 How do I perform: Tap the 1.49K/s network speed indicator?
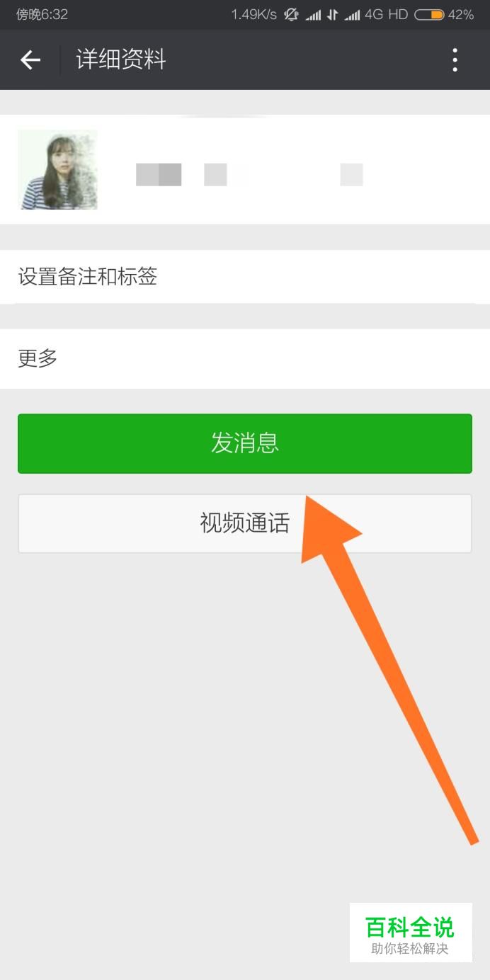(253, 14)
